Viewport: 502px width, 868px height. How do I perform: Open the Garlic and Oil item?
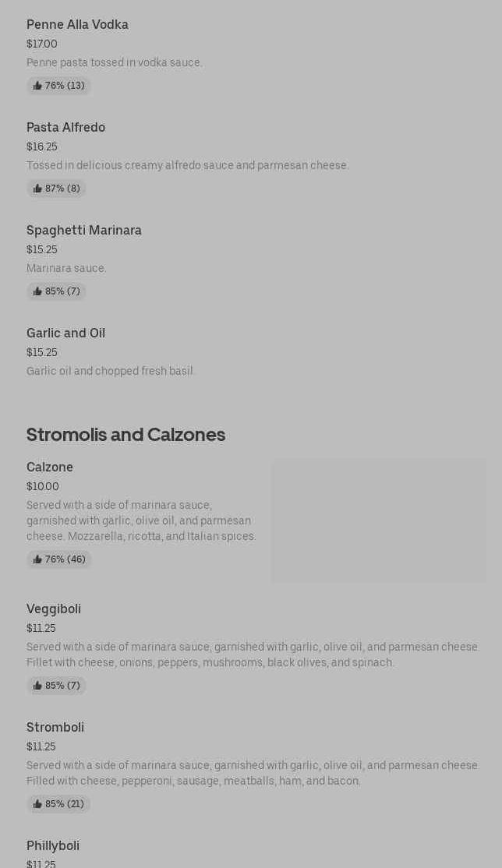click(66, 333)
